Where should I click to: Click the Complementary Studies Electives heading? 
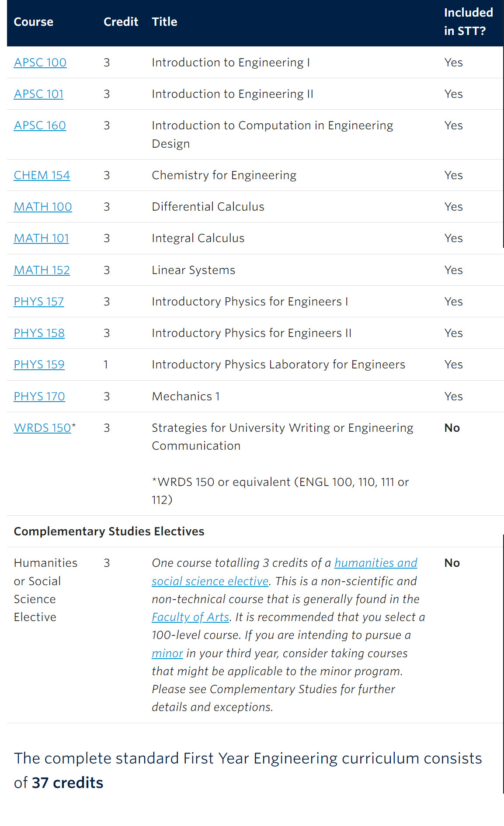pyautogui.click(x=109, y=531)
